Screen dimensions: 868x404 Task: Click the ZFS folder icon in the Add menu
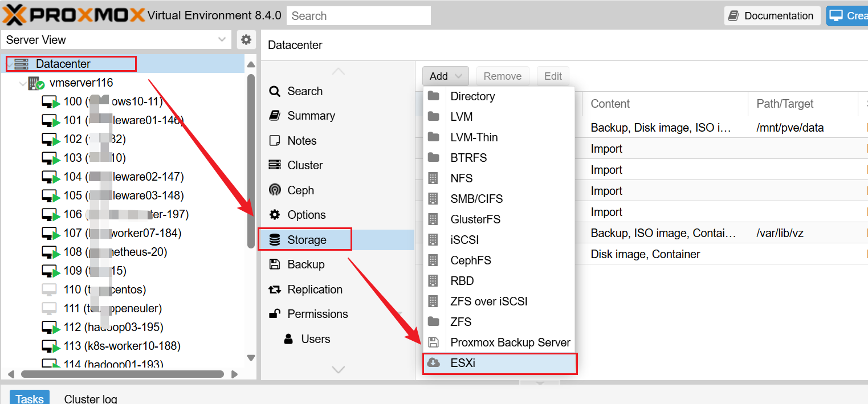click(434, 322)
